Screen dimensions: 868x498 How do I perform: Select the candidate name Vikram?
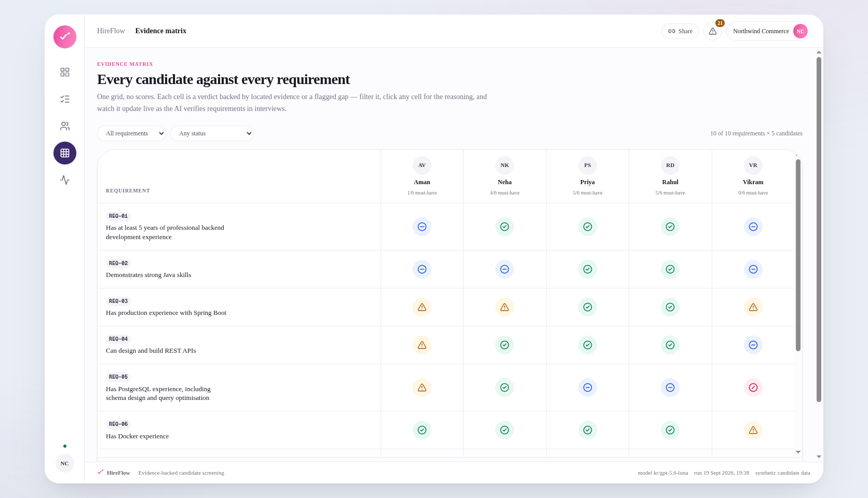click(753, 182)
